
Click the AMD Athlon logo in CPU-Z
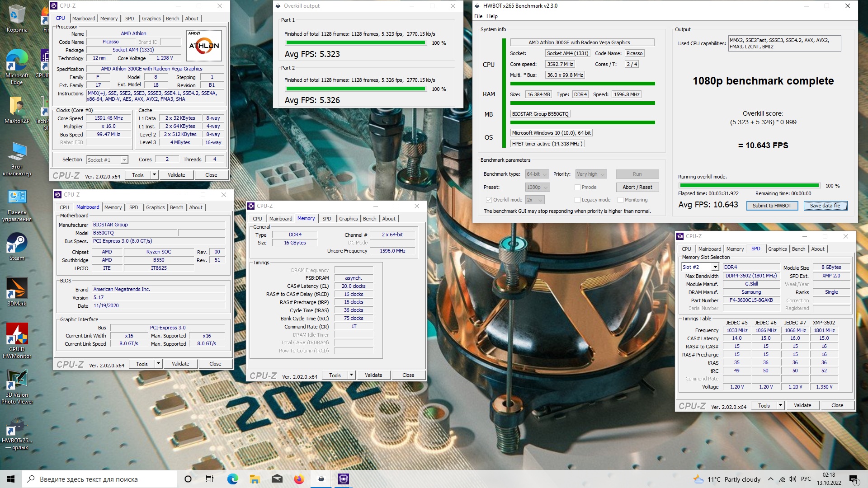(204, 46)
